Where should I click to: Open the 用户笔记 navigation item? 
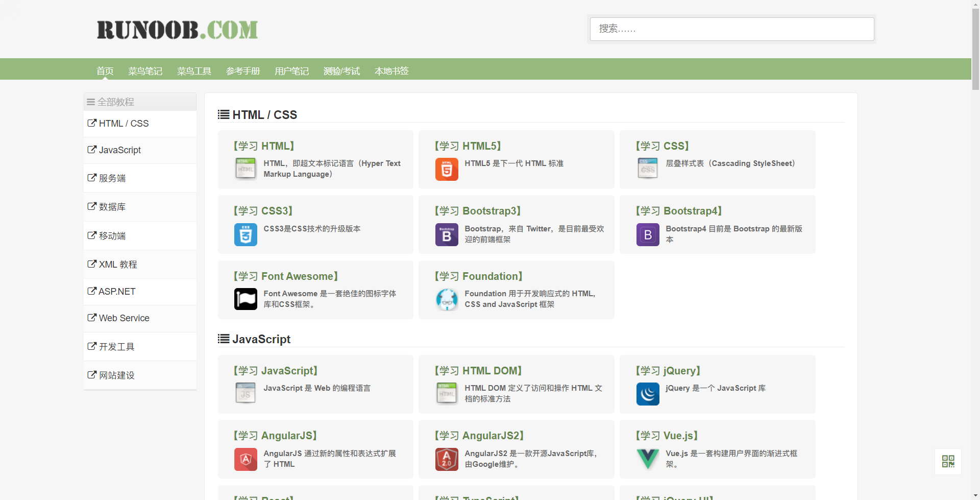click(x=292, y=71)
